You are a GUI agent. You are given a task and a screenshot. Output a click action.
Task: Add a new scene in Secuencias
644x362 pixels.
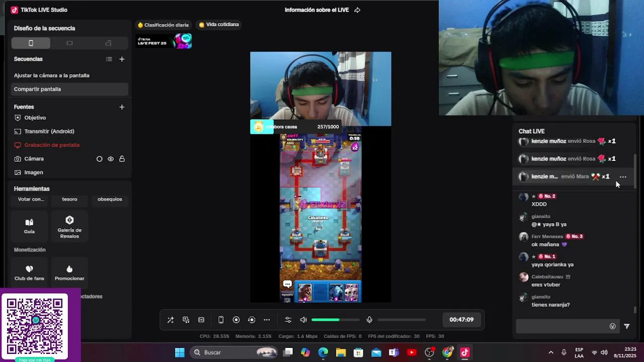[x=122, y=59]
